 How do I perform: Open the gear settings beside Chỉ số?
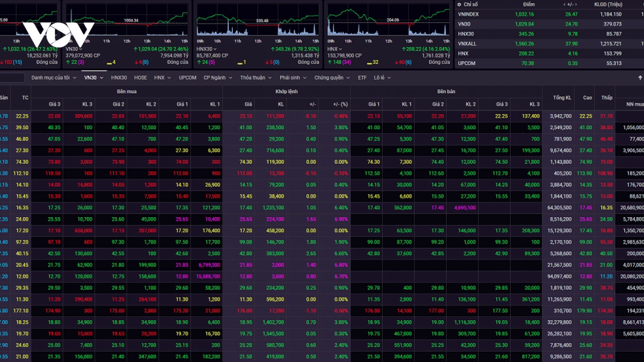459,4
